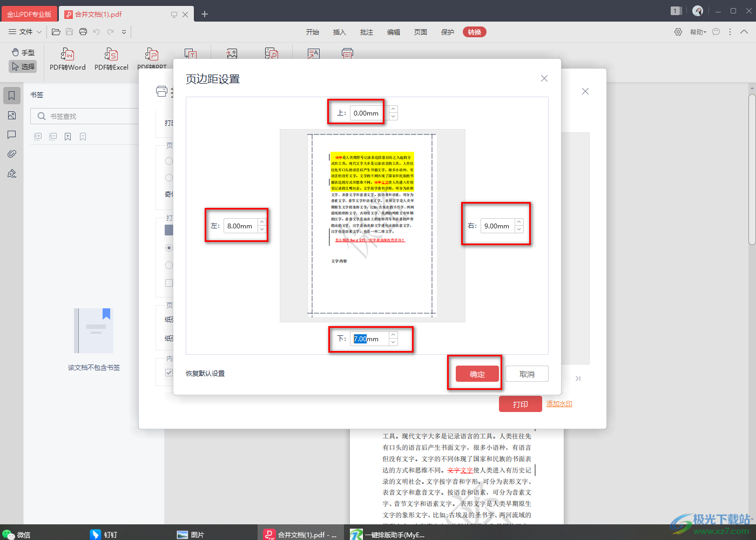Close the print dialog behind
The width and height of the screenshot is (756, 540).
585,91
